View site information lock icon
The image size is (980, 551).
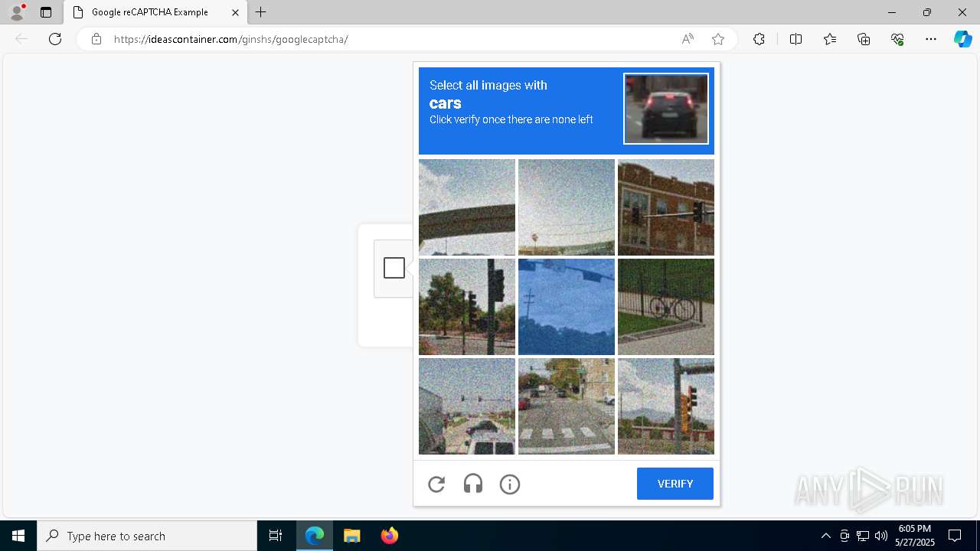(x=96, y=39)
